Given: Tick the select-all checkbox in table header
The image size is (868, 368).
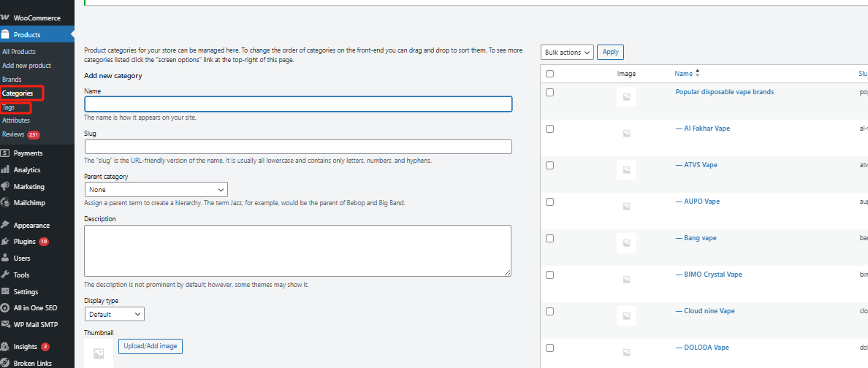Looking at the screenshot, I should click(x=550, y=74).
